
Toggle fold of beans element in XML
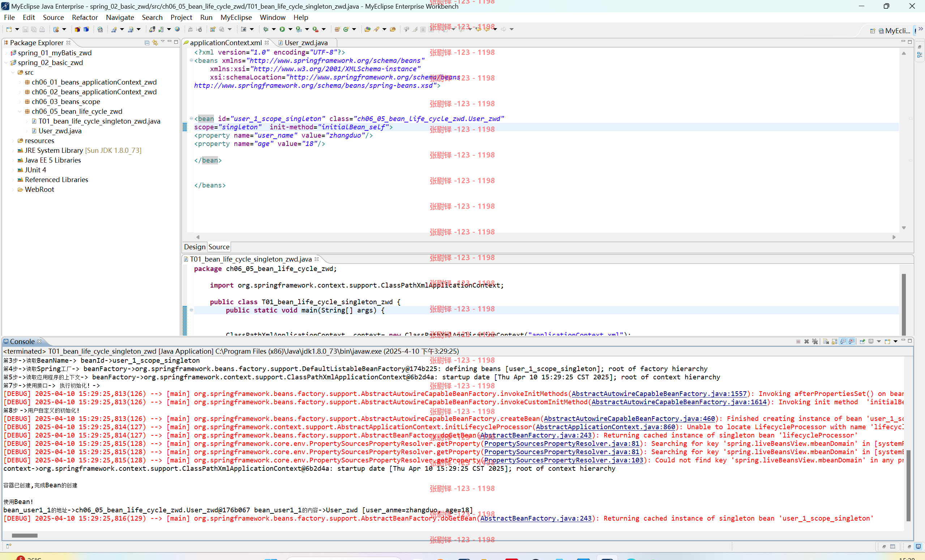point(191,60)
